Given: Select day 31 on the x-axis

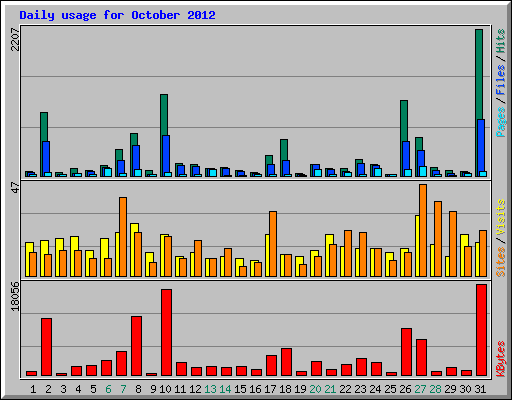Looking at the screenshot, I should pyautogui.click(x=480, y=389).
